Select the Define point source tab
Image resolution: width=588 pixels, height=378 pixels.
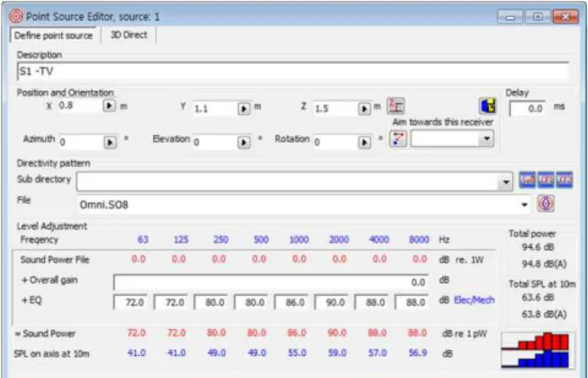point(53,36)
